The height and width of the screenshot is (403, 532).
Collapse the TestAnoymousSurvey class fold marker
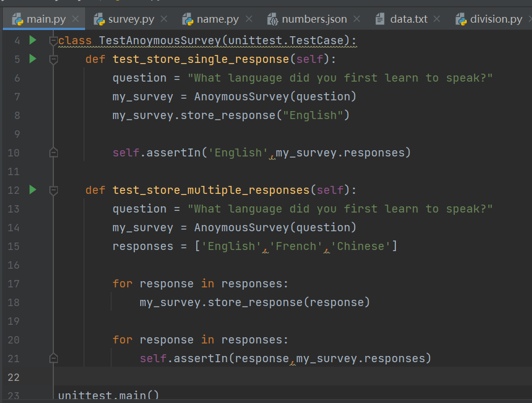click(x=54, y=40)
